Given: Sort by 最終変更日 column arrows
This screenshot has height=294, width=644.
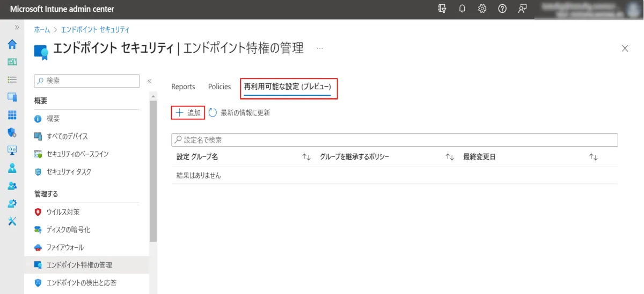Looking at the screenshot, I should pos(593,157).
